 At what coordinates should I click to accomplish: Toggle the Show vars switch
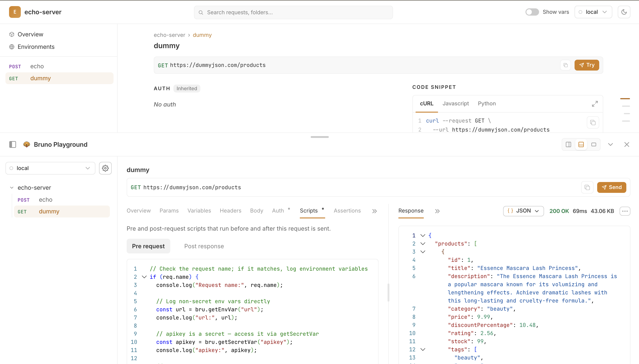pyautogui.click(x=532, y=12)
